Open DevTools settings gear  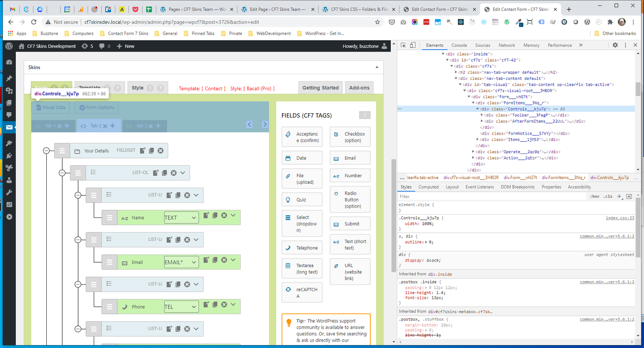615,45
